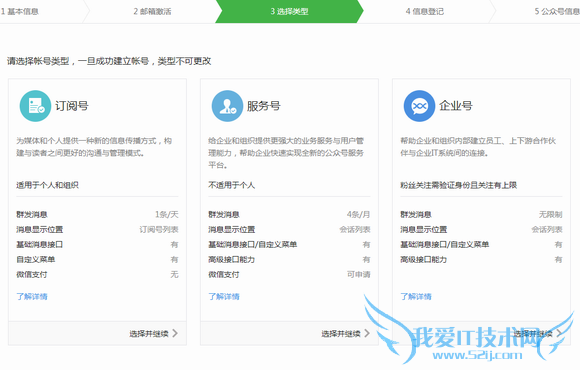Click 基础消息接口 label in 订阅号 card
Viewport: 580px width, 370px height.
[x=40, y=244]
